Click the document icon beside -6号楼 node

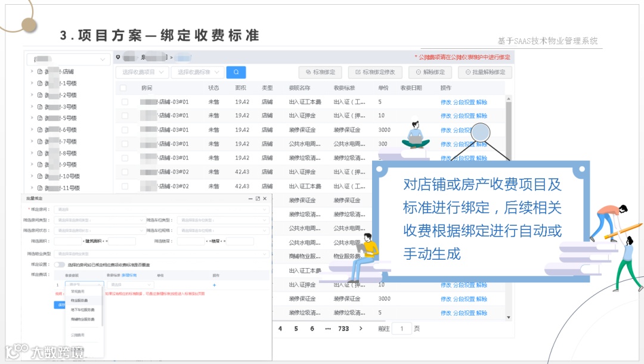click(40, 130)
